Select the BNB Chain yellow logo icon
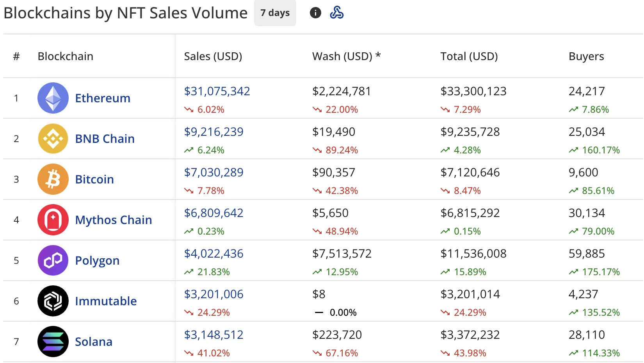Screen dimensions: 644x363 click(x=53, y=139)
